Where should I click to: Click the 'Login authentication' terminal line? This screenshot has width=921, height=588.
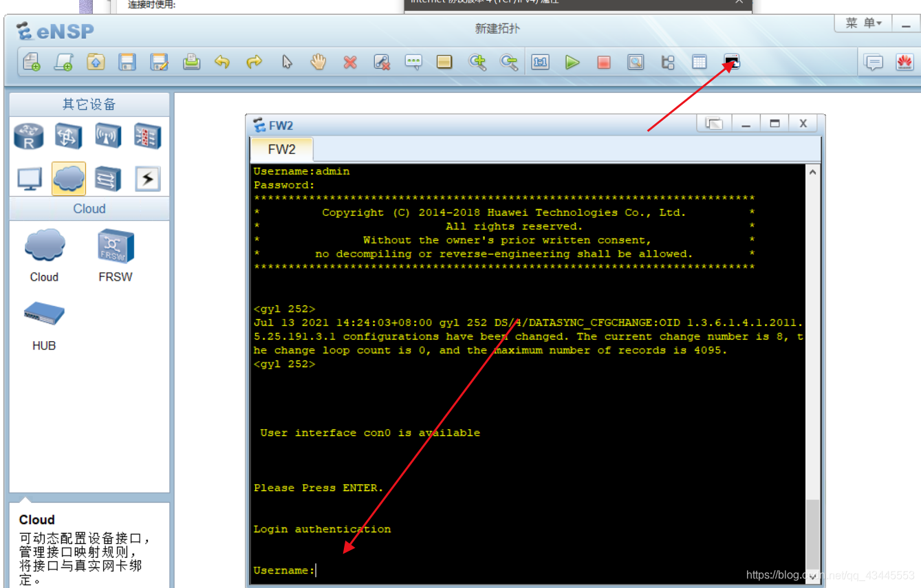click(x=322, y=529)
